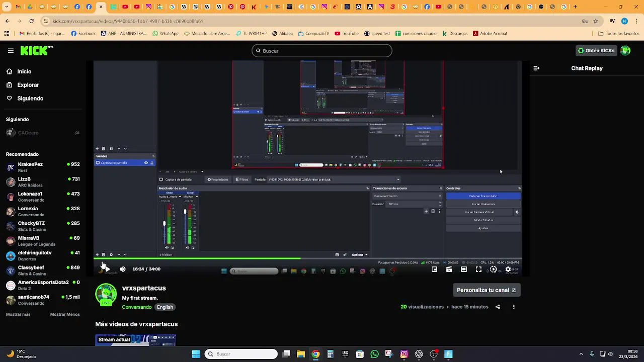Screen dimensions: 644x362
Task: Open the KrakenPez recommended channel
Action: point(43,167)
